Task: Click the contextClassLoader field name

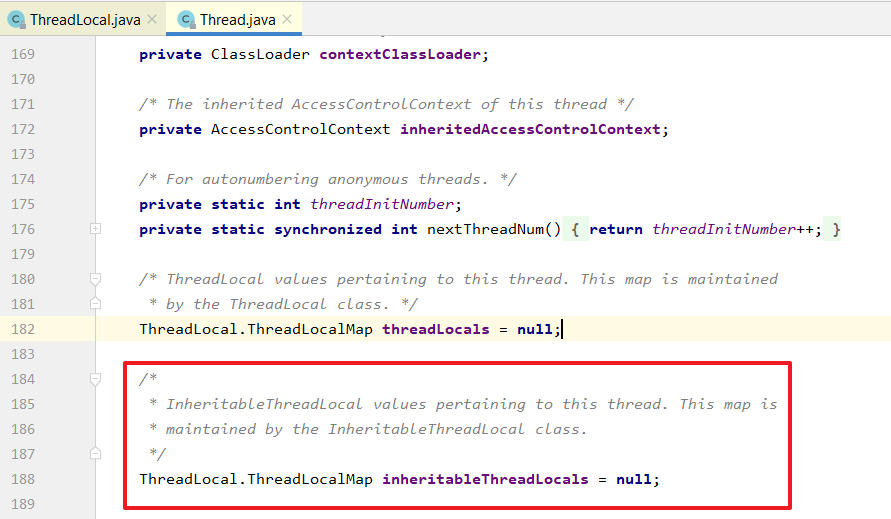Action: pyautogui.click(x=400, y=55)
